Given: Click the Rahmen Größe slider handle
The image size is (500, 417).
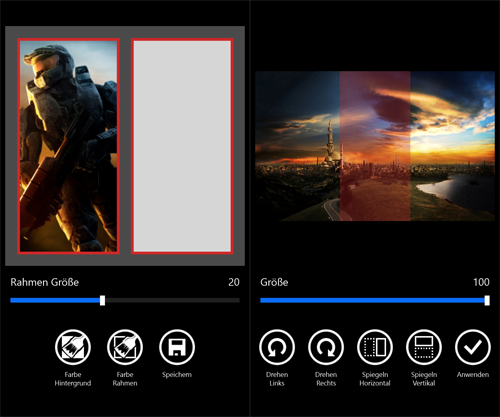Looking at the screenshot, I should click(103, 300).
